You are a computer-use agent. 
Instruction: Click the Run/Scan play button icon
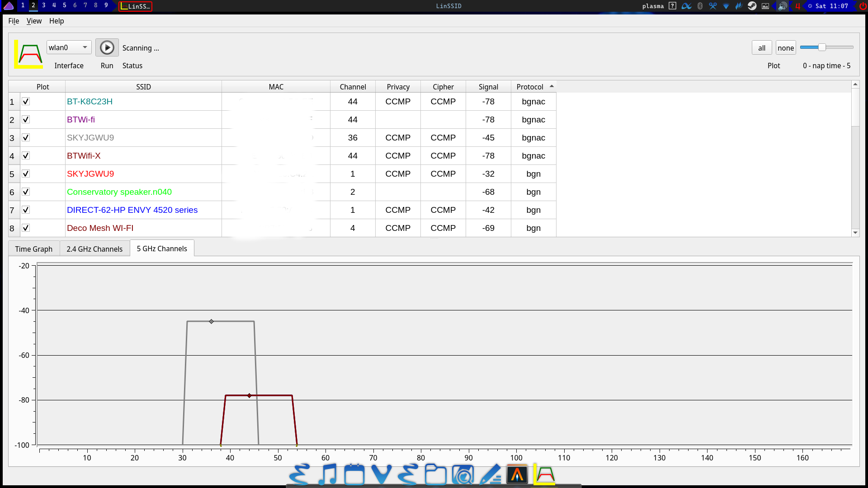pos(106,47)
